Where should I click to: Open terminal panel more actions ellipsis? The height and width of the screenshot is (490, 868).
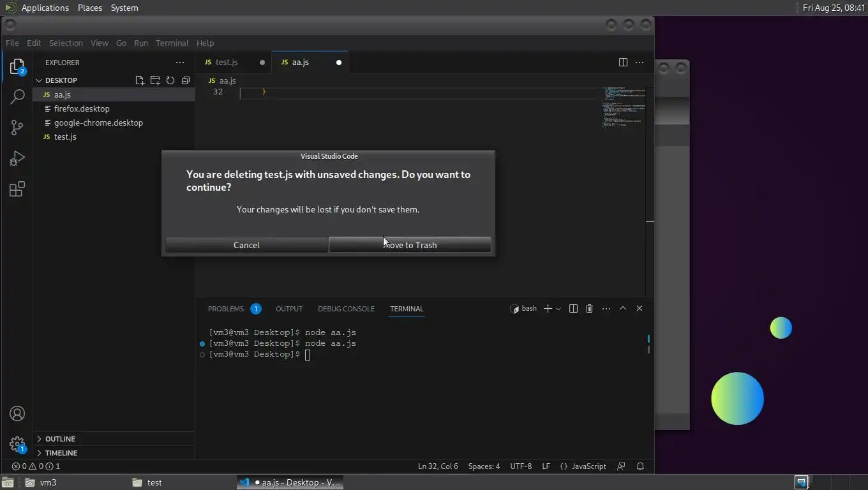606,308
